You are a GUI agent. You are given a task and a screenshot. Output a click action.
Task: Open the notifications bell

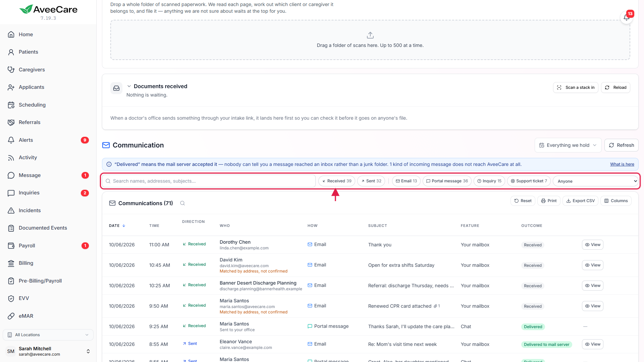[x=626, y=17]
